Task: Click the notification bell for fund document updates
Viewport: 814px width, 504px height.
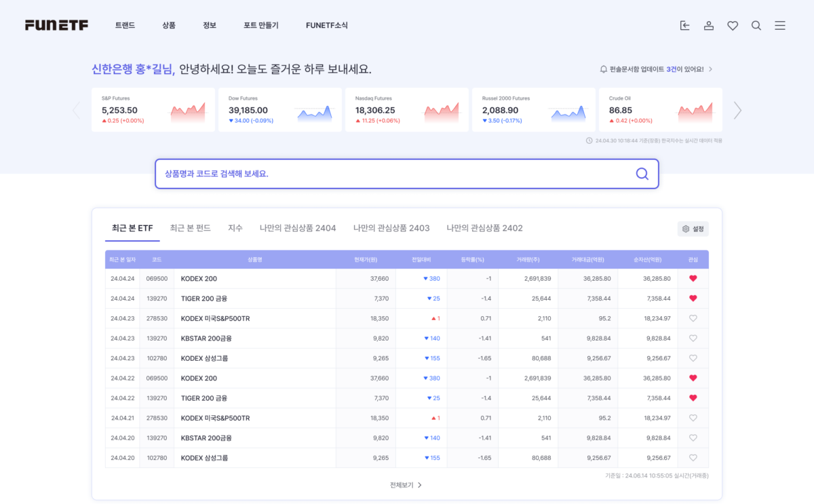Action: pos(603,69)
